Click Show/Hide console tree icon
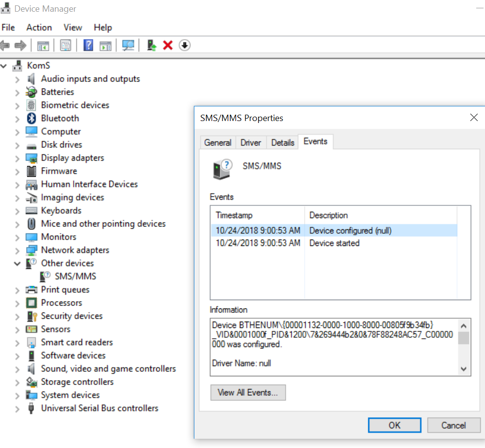Viewport: 485px width, 448px height. tap(43, 45)
